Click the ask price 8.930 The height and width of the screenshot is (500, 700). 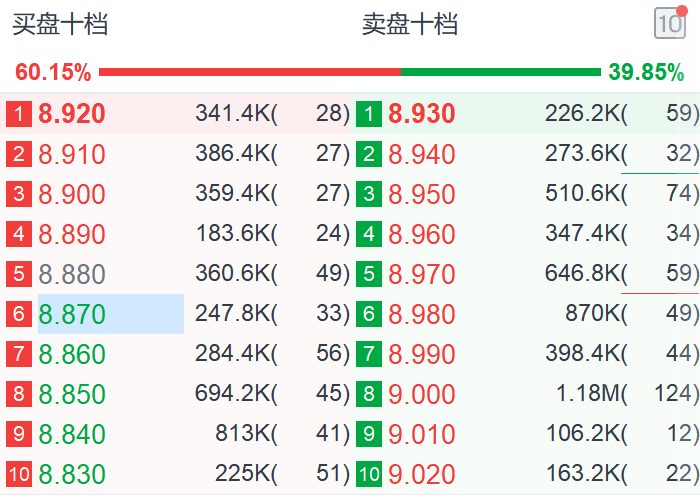[421, 114]
